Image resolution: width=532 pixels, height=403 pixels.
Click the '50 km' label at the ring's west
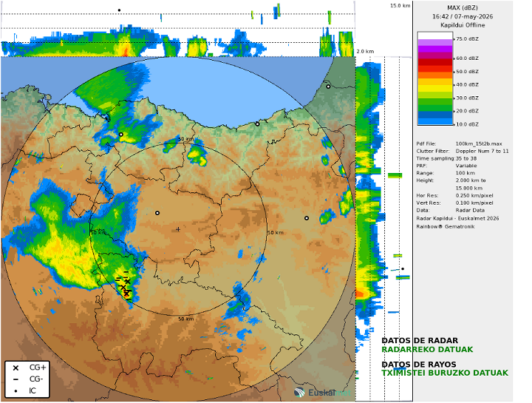point(98,233)
